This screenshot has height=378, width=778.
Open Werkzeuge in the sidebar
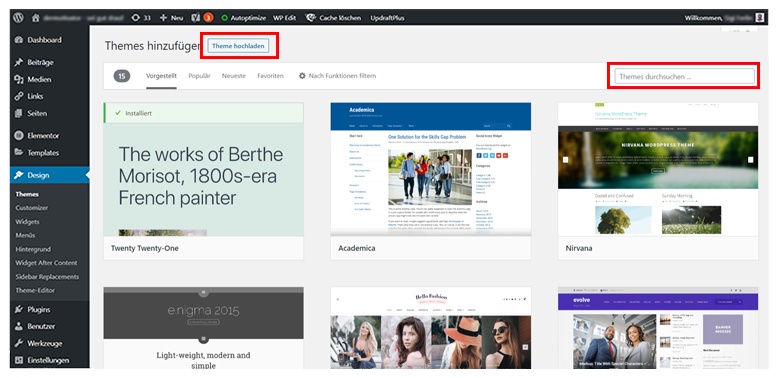pos(50,343)
